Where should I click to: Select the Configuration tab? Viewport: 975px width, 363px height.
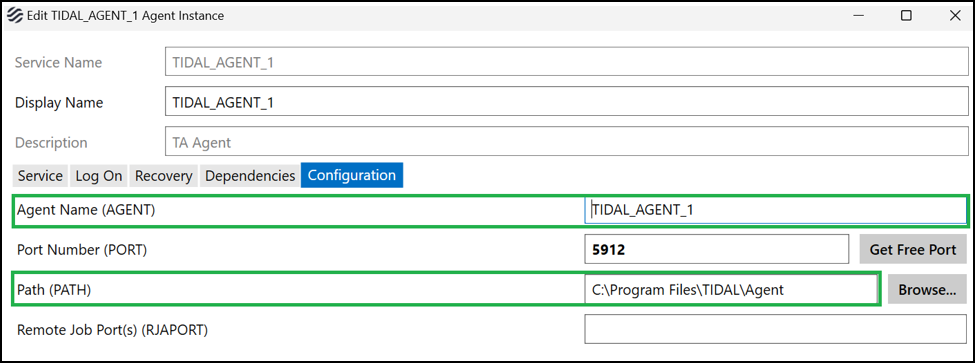click(352, 175)
